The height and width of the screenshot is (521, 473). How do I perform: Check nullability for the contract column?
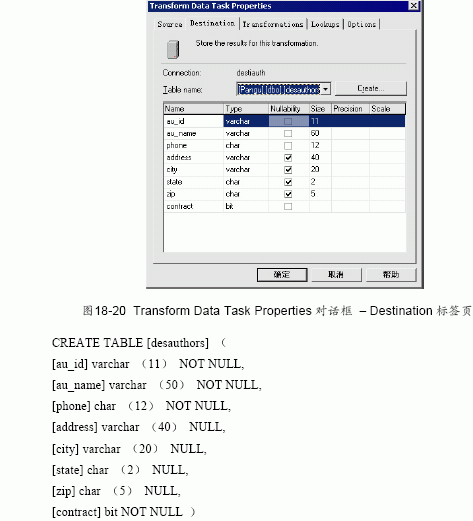[288, 206]
